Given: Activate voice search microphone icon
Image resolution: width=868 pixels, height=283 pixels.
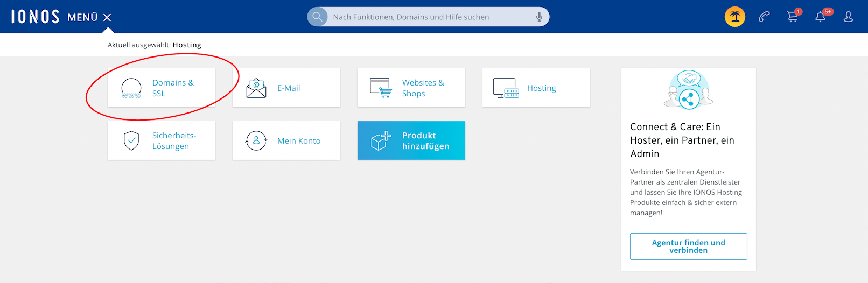Looking at the screenshot, I should pyautogui.click(x=539, y=17).
